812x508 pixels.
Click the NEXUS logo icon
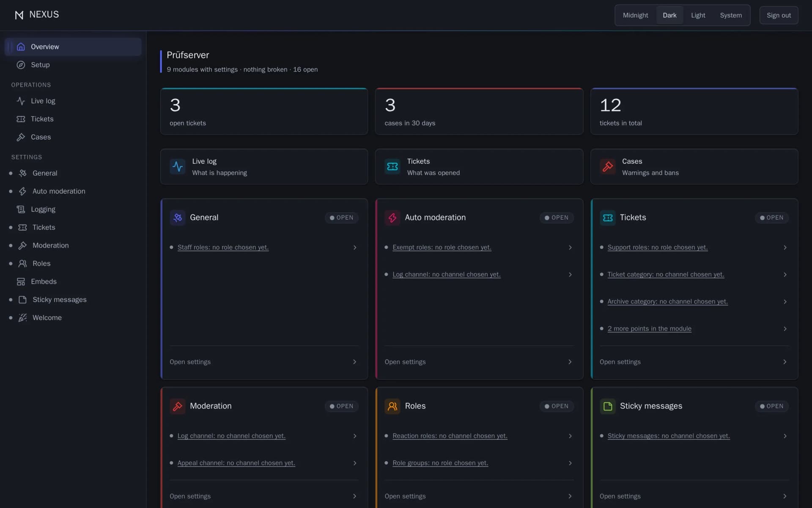[19, 15]
